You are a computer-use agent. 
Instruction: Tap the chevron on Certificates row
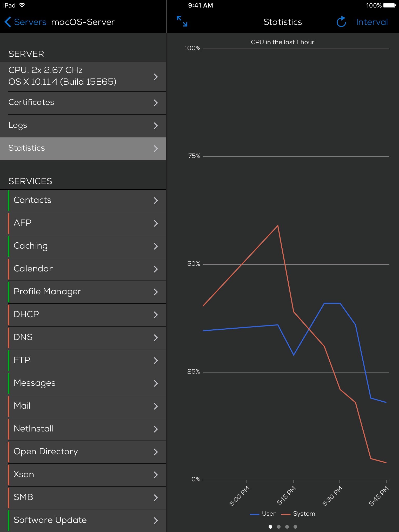coord(156,103)
